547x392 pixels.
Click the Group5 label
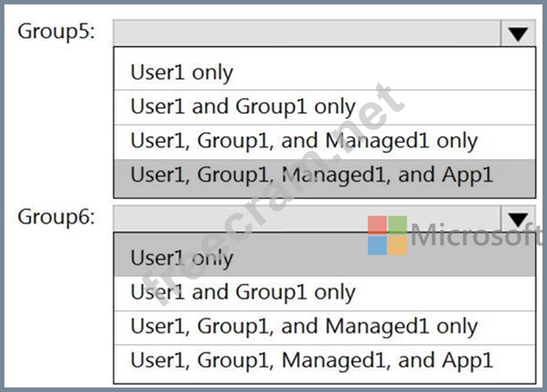point(56,32)
